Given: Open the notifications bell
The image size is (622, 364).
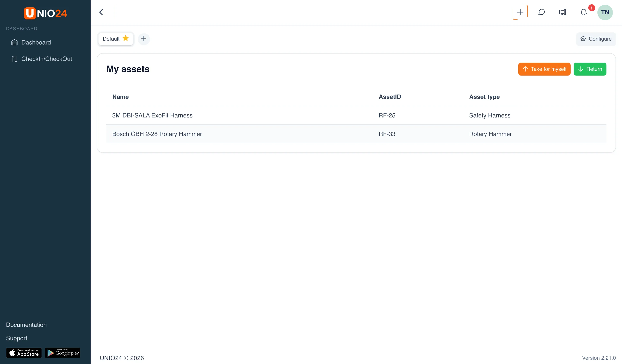Looking at the screenshot, I should click(584, 12).
